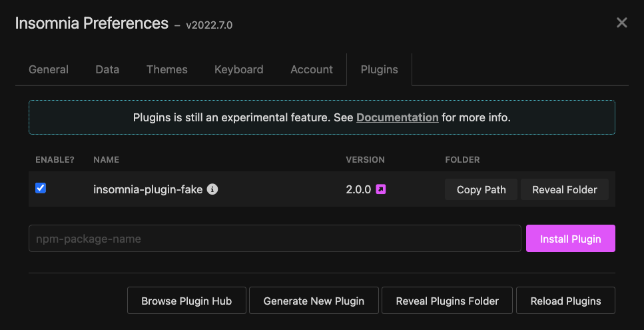Click Generate New Plugin
This screenshot has width=644, height=330.
click(x=314, y=301)
